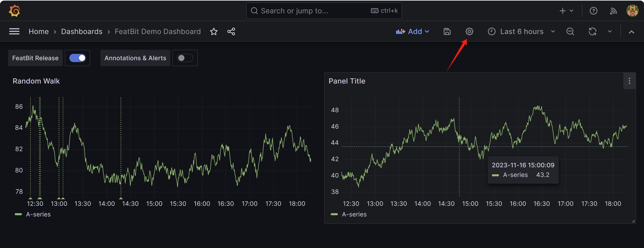Click the share dashboard icon
The height and width of the screenshot is (248, 644).
coord(231,32)
